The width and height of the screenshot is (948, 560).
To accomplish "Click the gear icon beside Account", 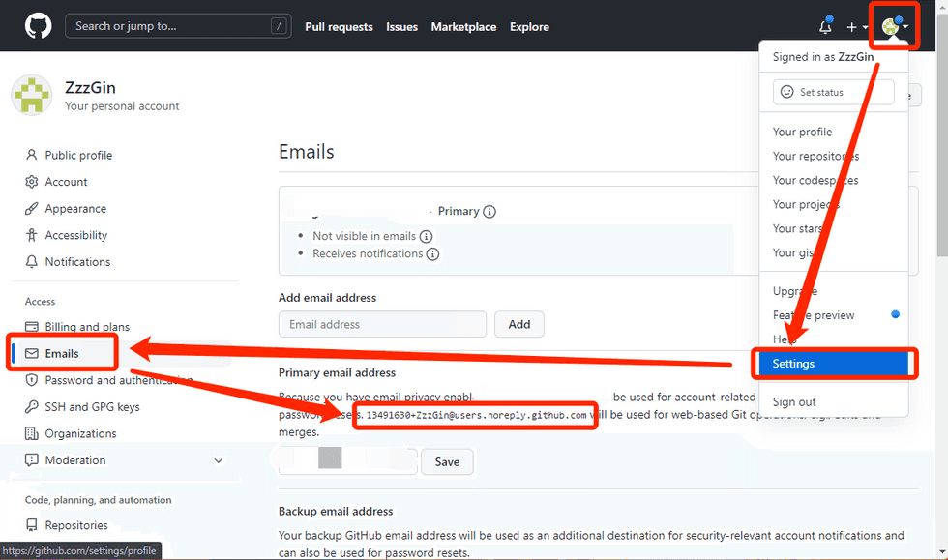I will pyautogui.click(x=31, y=182).
